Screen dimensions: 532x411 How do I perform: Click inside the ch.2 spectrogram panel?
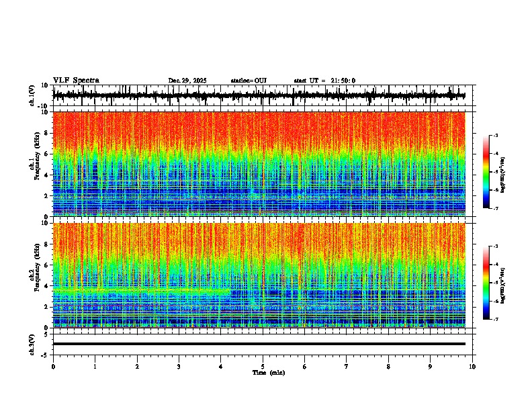259,275
